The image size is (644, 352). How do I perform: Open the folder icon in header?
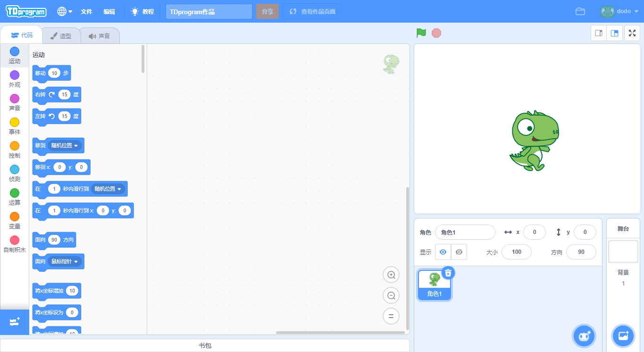580,11
